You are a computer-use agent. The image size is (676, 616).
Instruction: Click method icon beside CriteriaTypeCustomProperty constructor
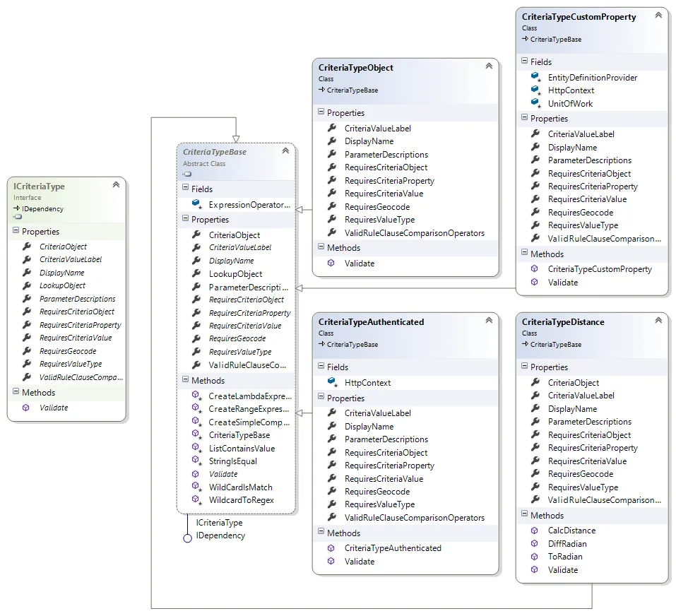(534, 268)
